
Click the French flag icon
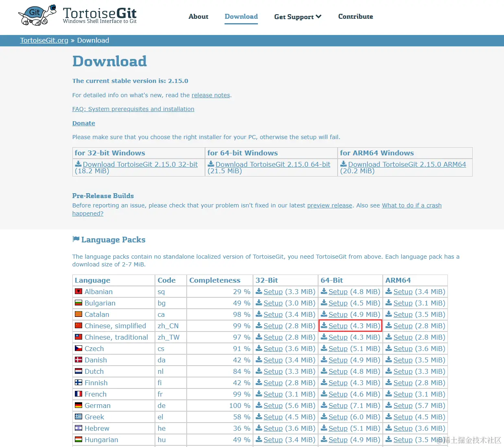79,394
